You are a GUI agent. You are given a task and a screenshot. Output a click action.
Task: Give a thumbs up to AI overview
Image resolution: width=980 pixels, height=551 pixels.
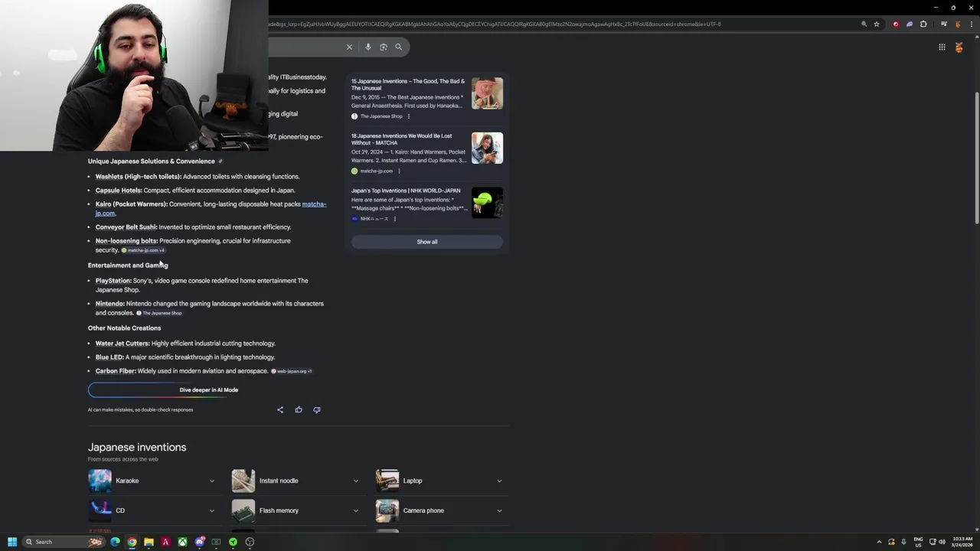(x=299, y=409)
